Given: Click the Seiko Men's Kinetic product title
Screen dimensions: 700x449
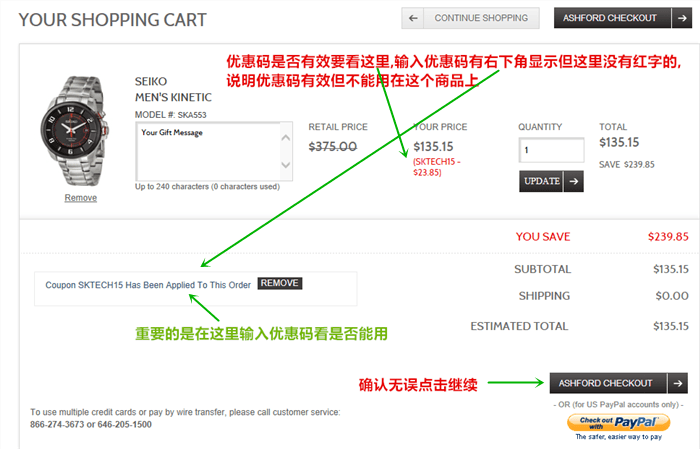Looking at the screenshot, I should click(173, 89).
